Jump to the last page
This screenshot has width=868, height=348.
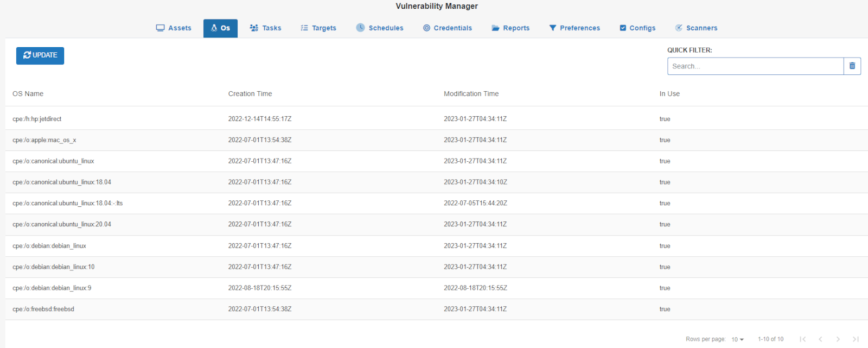click(x=856, y=339)
